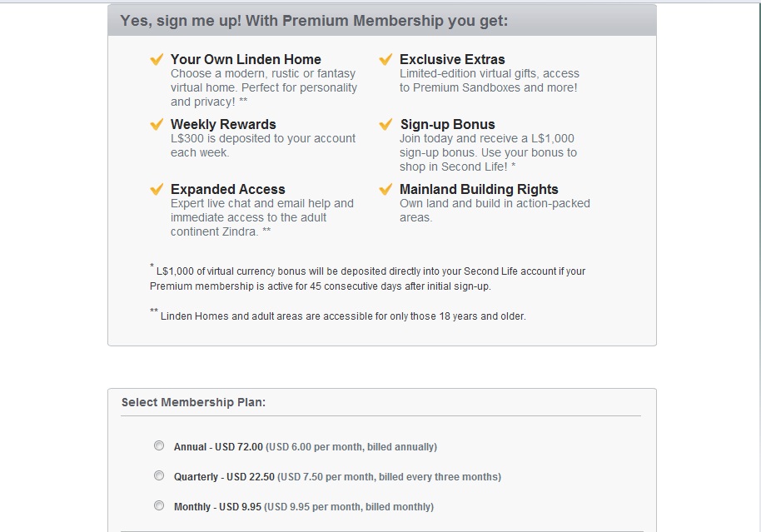The width and height of the screenshot is (761, 532).
Task: Click the Monthly plan label text
Action: (303, 507)
